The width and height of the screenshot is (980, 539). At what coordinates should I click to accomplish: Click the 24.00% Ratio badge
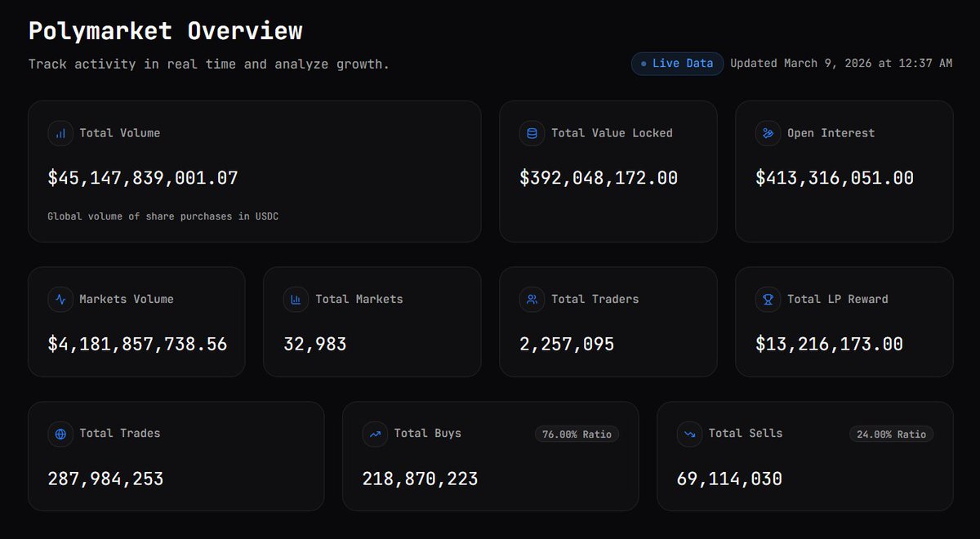[891, 434]
